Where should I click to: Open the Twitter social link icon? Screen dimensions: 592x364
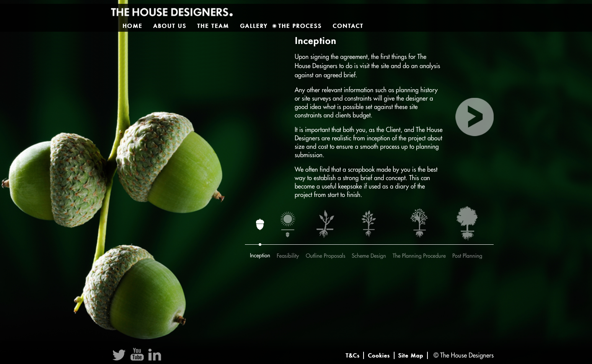[x=119, y=355]
